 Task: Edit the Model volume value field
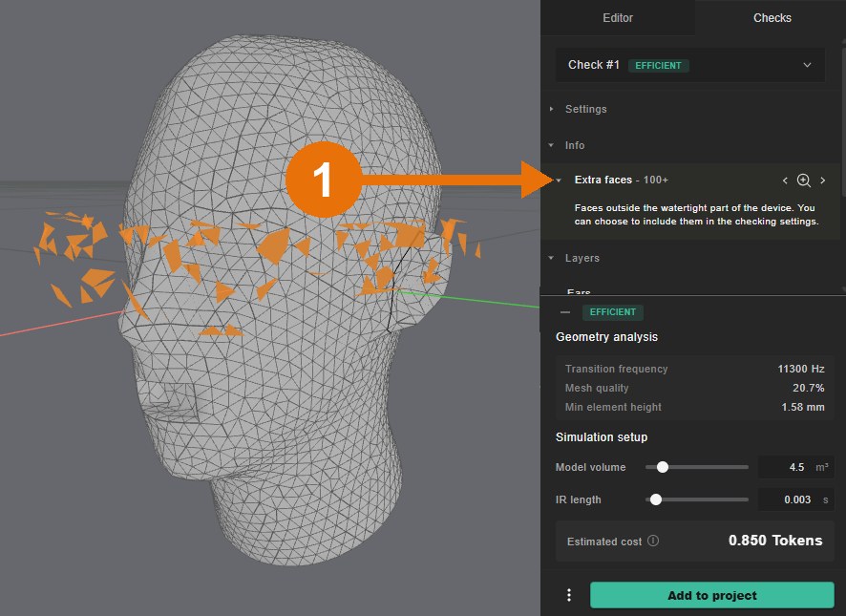pyautogui.click(x=795, y=467)
